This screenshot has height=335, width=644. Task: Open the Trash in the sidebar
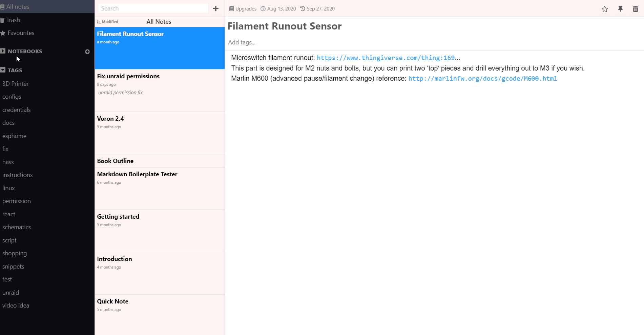13,20
